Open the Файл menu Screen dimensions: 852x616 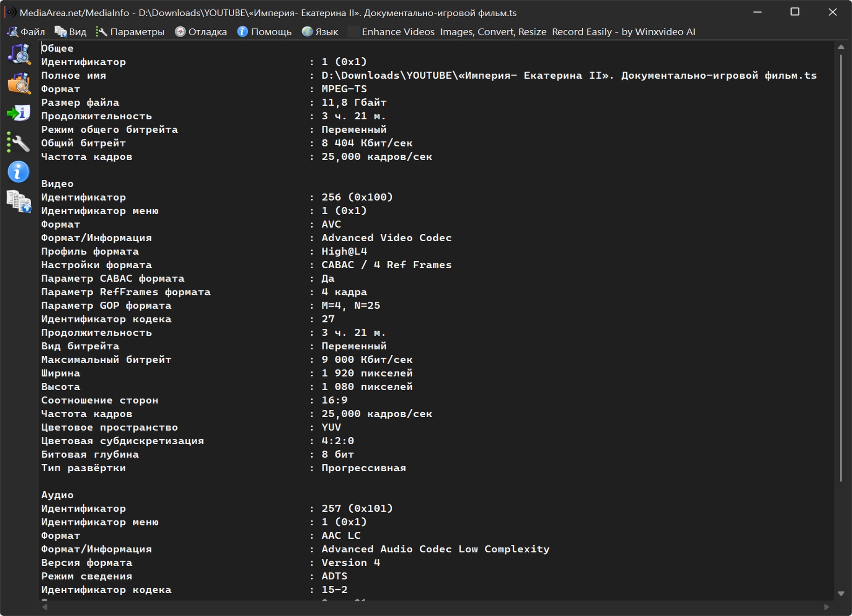click(27, 32)
